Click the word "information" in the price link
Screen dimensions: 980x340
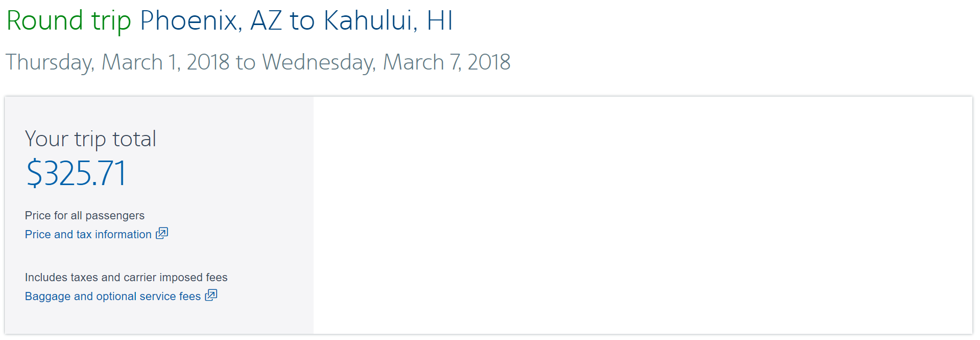click(123, 235)
